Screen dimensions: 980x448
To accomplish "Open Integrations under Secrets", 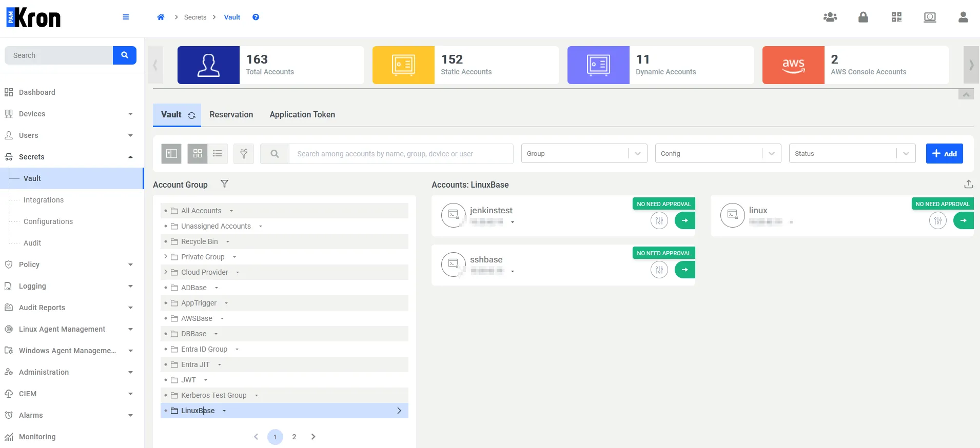I will (x=44, y=200).
